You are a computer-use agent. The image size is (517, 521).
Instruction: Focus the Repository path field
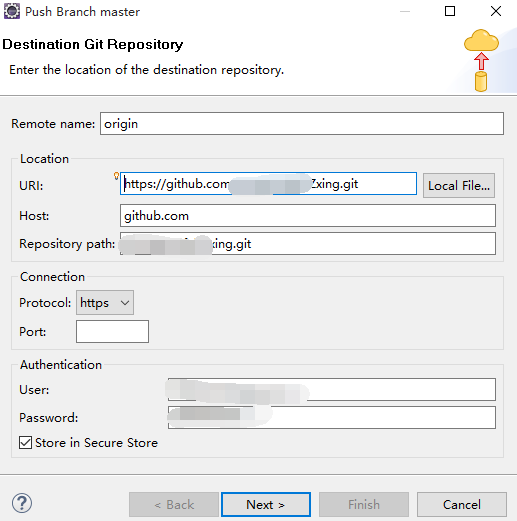(308, 244)
